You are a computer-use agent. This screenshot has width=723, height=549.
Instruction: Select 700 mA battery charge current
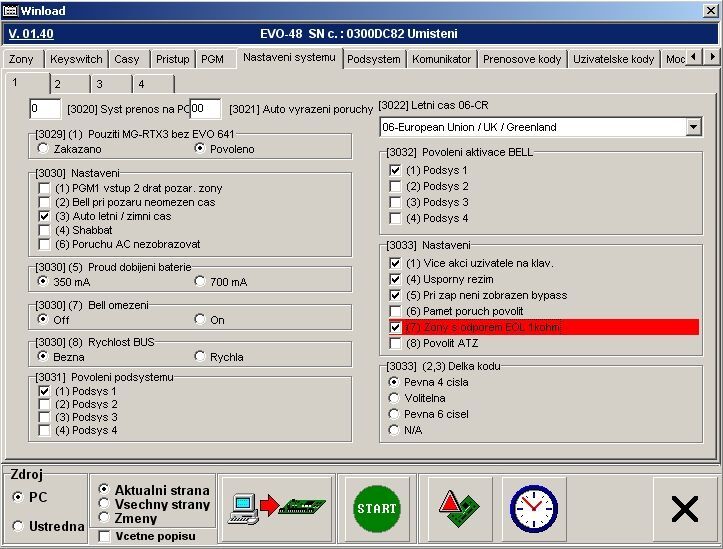click(200, 282)
